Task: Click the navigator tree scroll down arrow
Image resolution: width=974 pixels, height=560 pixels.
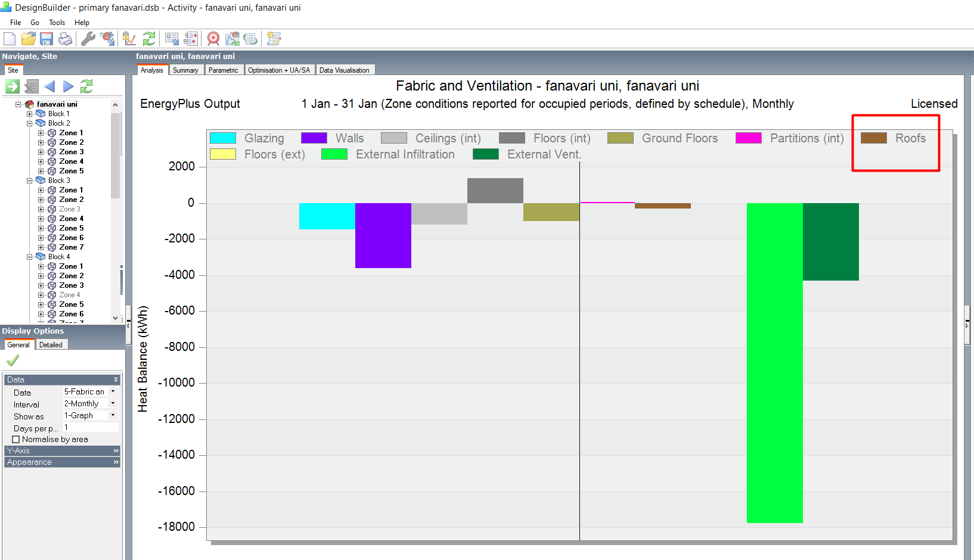Action: click(x=115, y=318)
